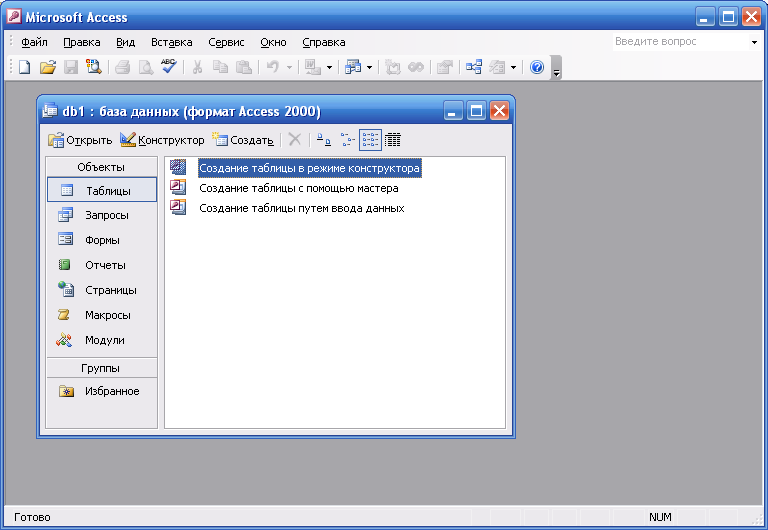Expand the OfficeLinks dropdown arrow
Viewport: 768px width, 530px height.
pos(330,68)
